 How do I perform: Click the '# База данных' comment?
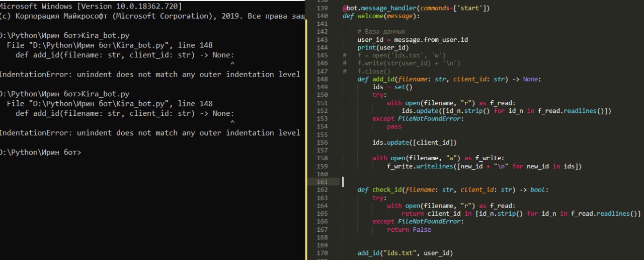[x=381, y=32]
